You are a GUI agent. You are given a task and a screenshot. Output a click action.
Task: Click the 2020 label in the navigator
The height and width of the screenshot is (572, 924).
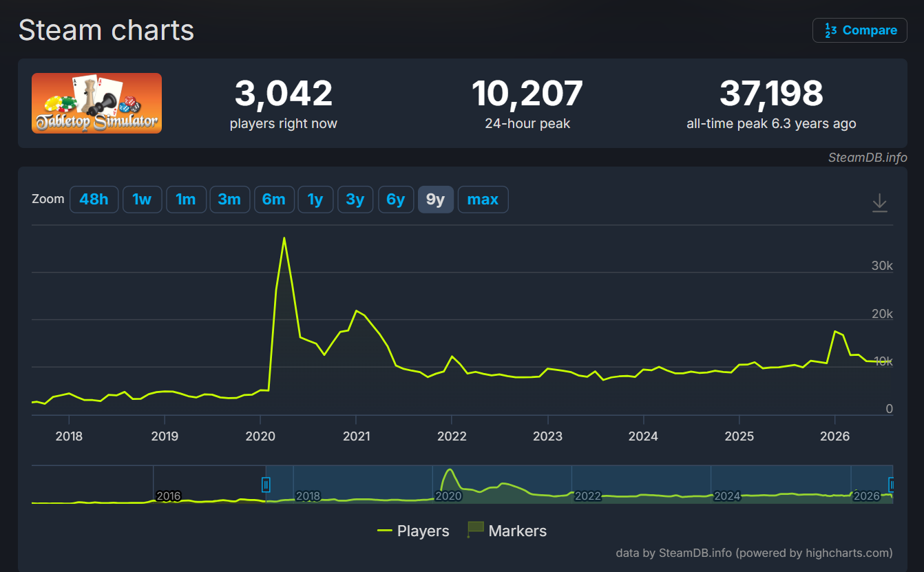coord(448,496)
